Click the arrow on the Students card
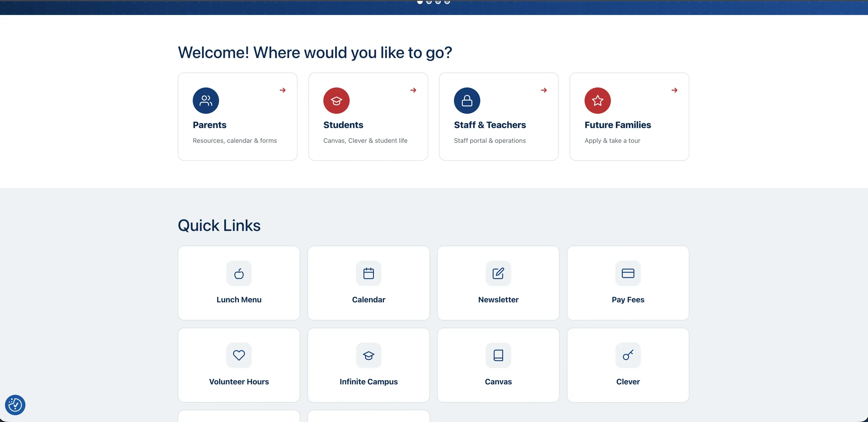 (x=413, y=90)
